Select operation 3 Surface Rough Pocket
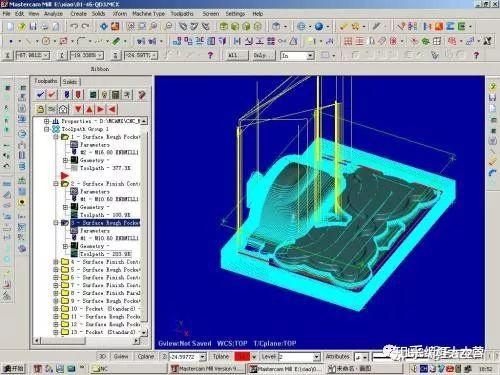500x375 pixels. click(x=105, y=223)
